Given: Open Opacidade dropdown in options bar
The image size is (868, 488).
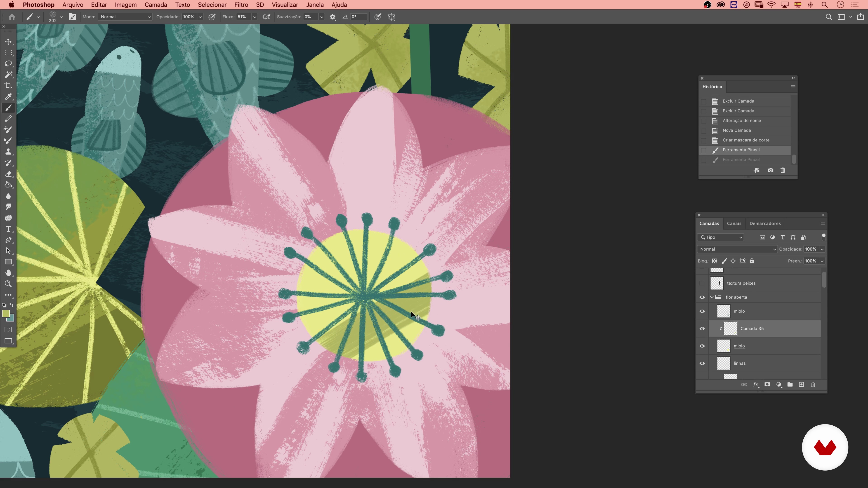Looking at the screenshot, I should tap(200, 17).
